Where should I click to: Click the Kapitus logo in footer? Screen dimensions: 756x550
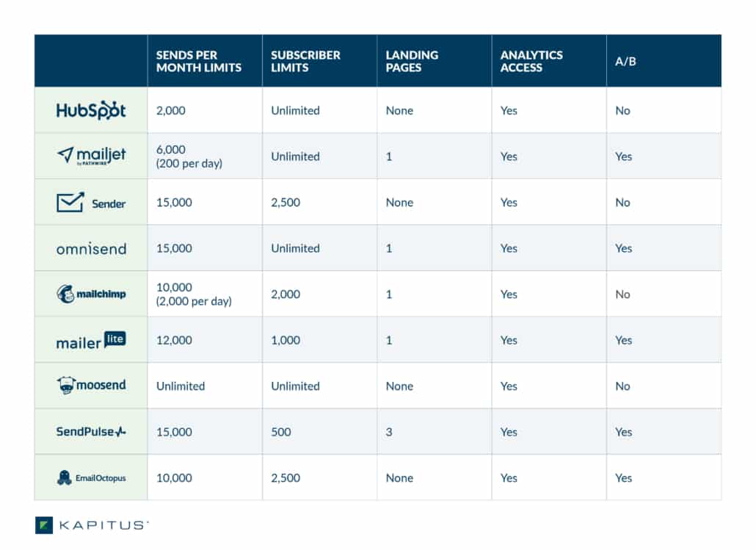click(x=92, y=525)
